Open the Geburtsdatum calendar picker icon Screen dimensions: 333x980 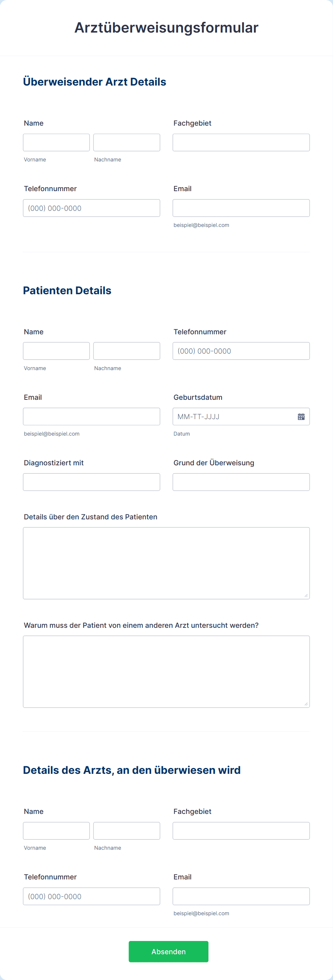point(301,417)
